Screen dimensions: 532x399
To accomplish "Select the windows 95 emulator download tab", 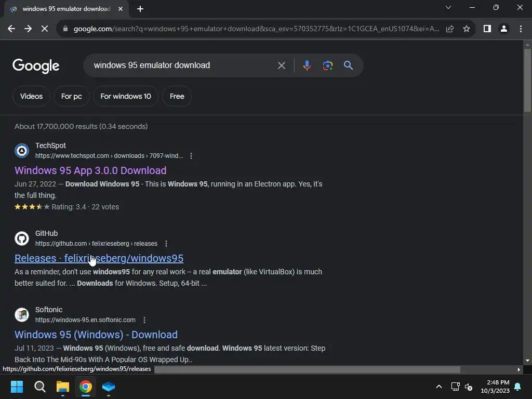I will (x=66, y=9).
